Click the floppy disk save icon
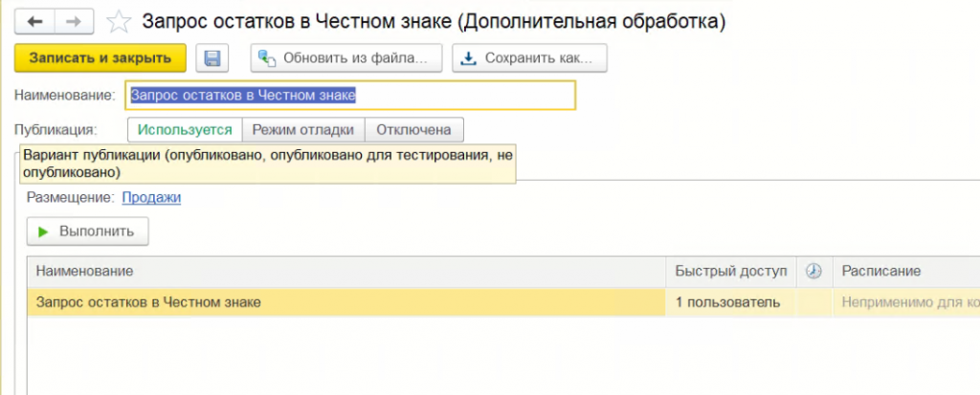Image resolution: width=980 pixels, height=395 pixels. click(x=212, y=58)
